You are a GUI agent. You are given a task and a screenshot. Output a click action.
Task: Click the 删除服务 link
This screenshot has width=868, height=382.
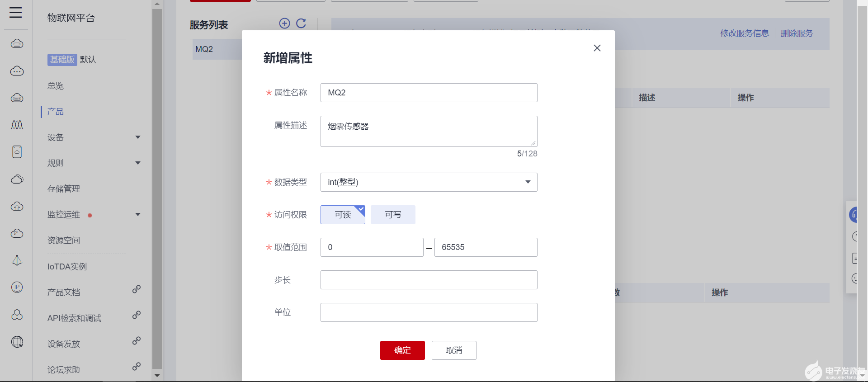pos(797,33)
